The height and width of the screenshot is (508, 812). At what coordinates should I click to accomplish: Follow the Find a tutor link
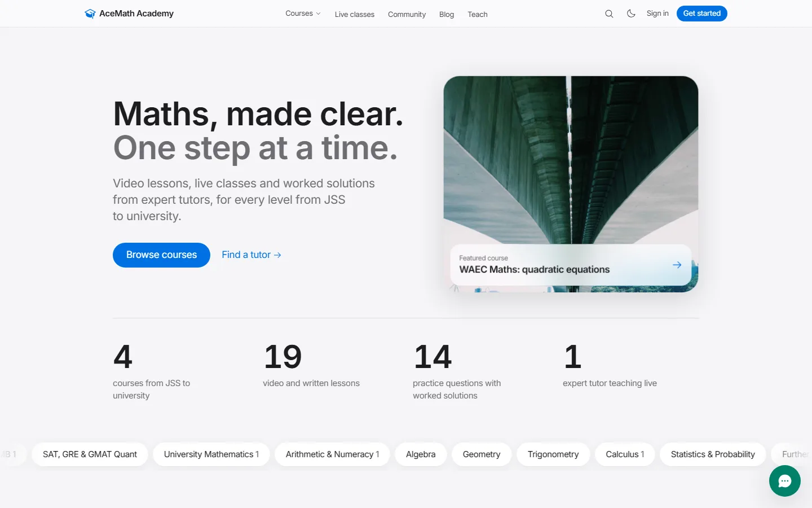[251, 255]
